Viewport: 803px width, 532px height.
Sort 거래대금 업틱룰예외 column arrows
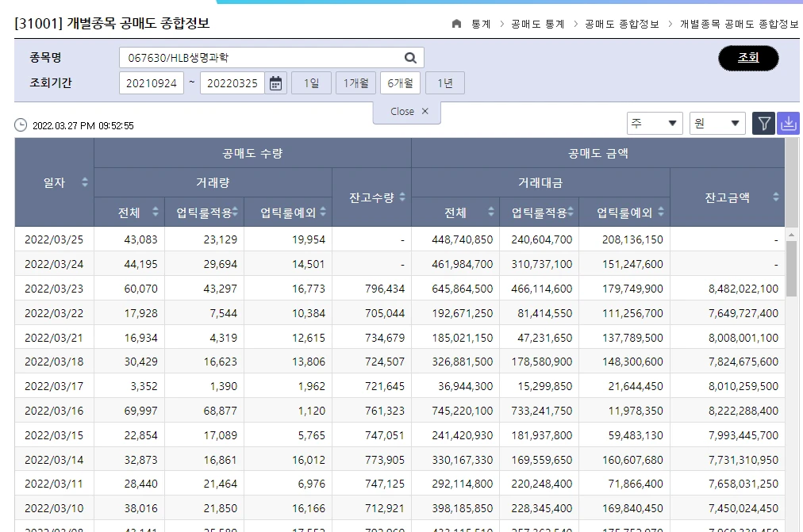661,212
